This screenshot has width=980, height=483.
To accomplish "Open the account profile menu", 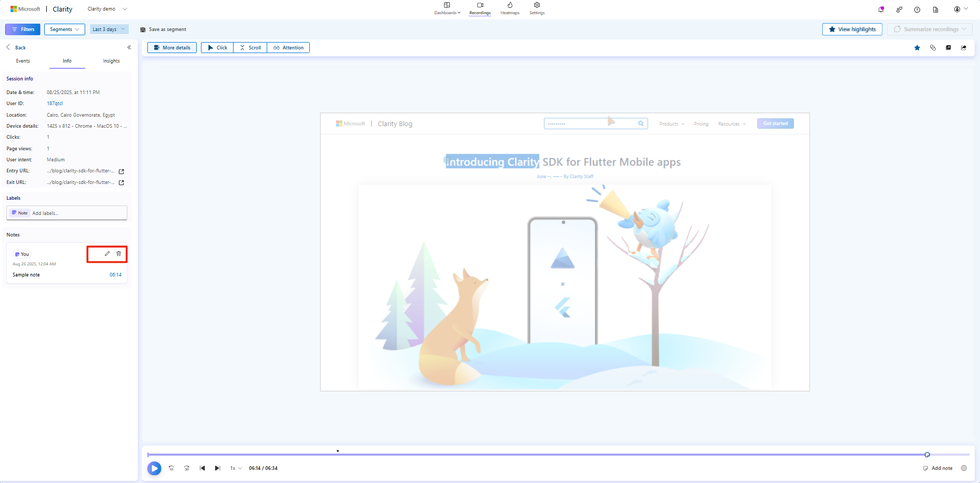I will click(961, 9).
